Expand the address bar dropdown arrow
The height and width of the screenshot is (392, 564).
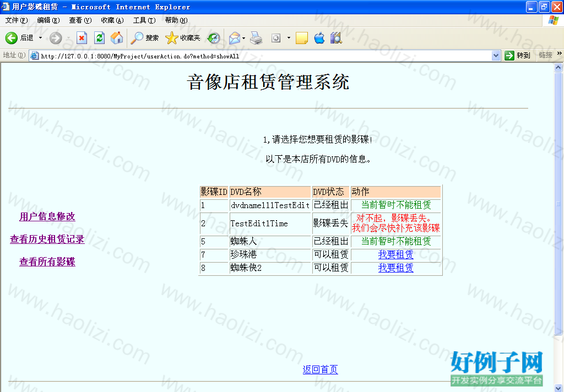496,56
